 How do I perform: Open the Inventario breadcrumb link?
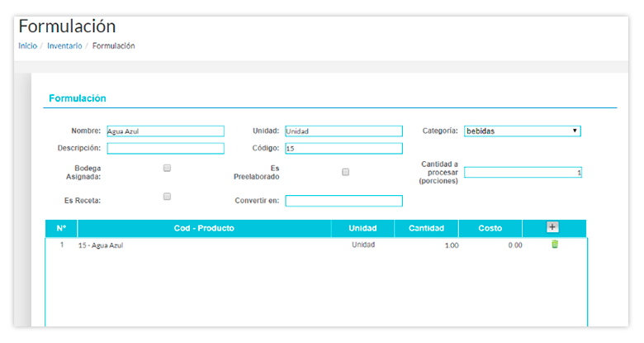[64, 46]
